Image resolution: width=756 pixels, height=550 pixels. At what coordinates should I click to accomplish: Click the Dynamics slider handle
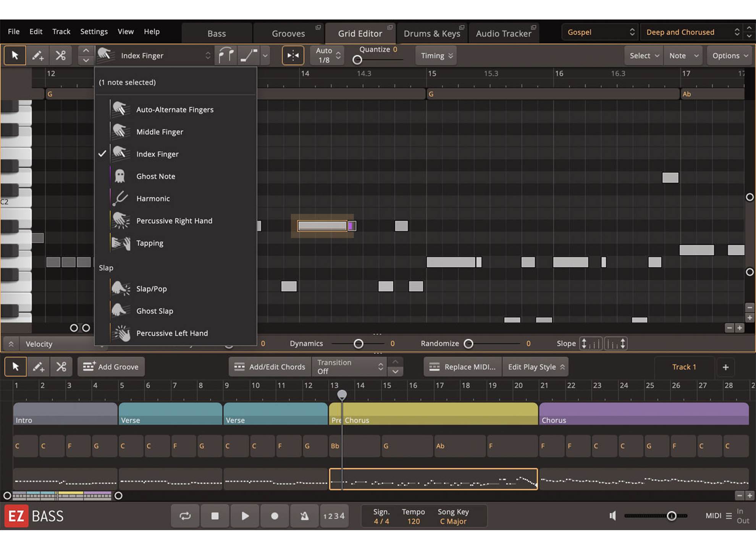click(x=358, y=344)
